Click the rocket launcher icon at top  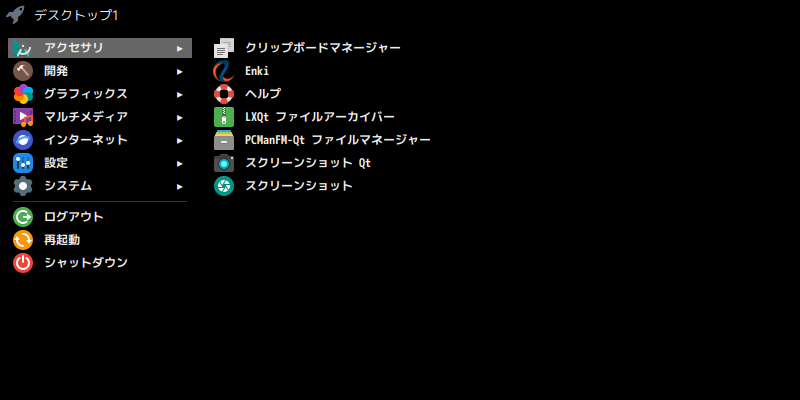(15, 15)
